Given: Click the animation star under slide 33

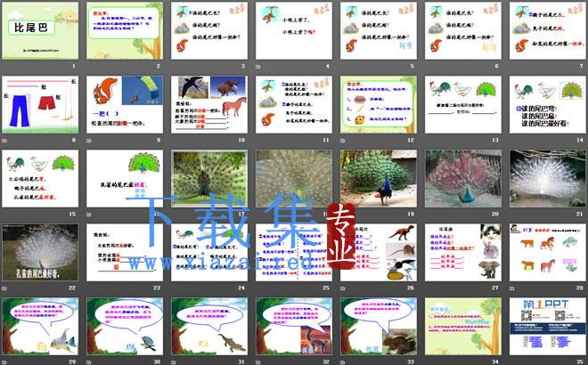Looking at the screenshot, I should 343,362.
